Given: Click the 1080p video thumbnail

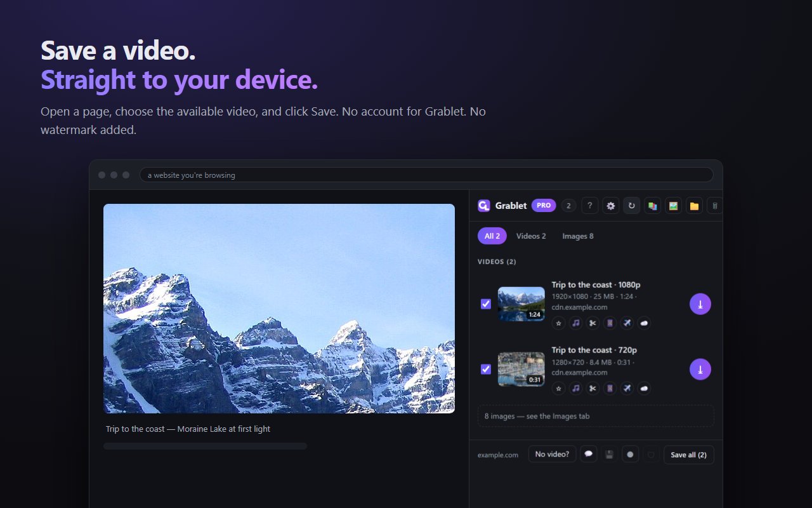Looking at the screenshot, I should (x=521, y=304).
